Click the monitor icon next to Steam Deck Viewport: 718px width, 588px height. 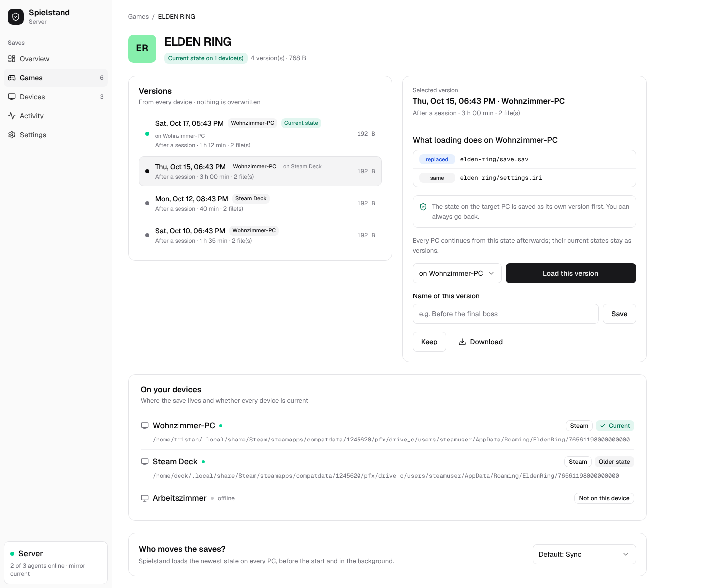click(145, 462)
